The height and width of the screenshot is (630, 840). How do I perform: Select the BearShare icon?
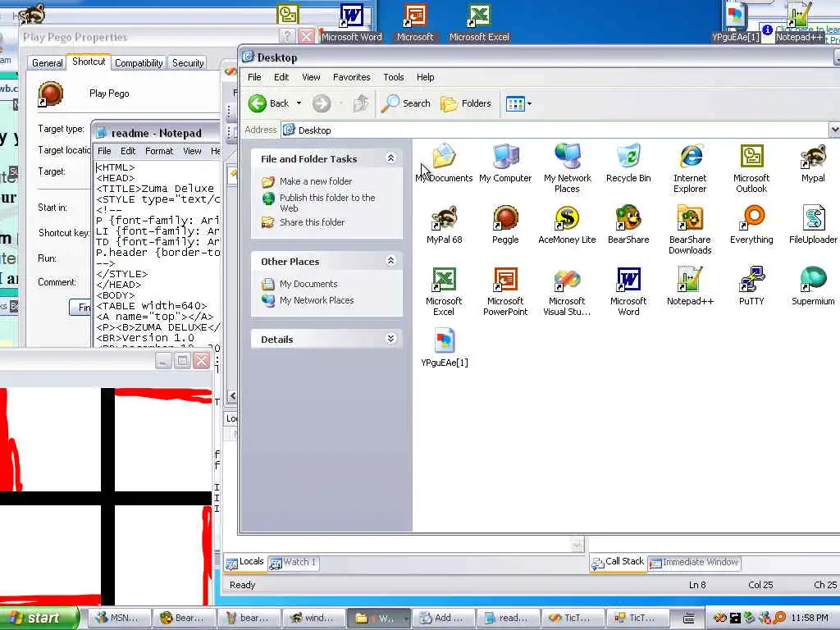click(628, 225)
